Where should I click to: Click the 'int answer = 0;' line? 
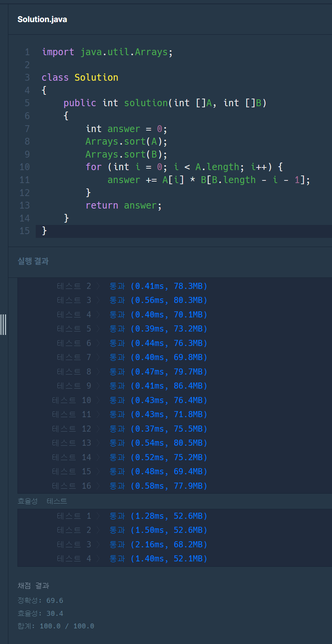click(126, 129)
